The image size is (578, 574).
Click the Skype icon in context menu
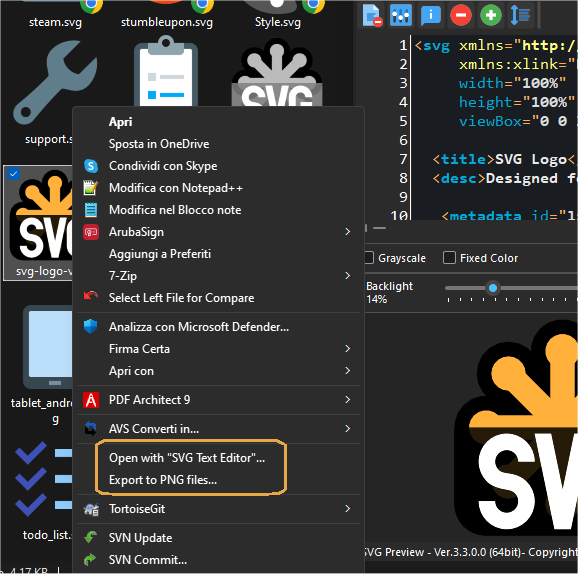tap(91, 166)
